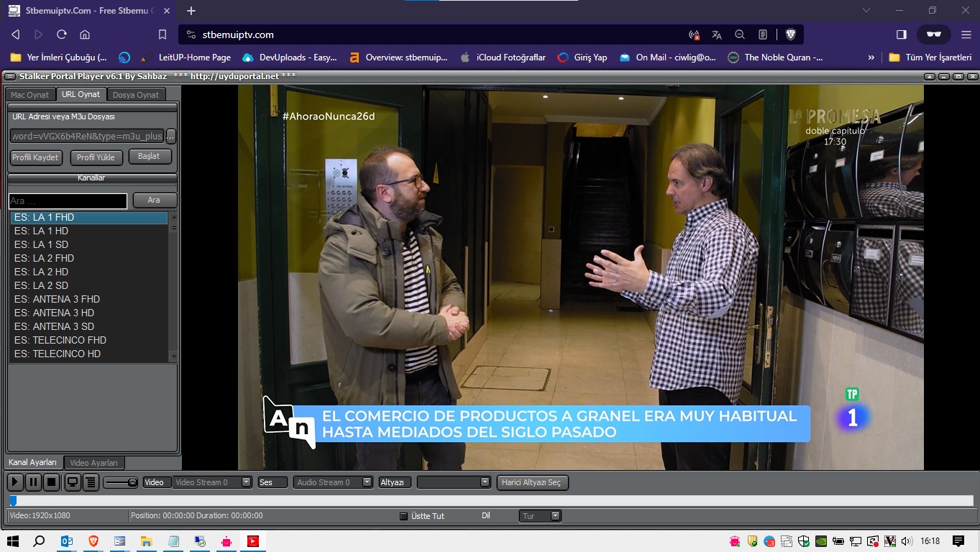Image resolution: width=980 pixels, height=552 pixels.
Task: Toggle the channel list panel icon
Action: click(91, 482)
